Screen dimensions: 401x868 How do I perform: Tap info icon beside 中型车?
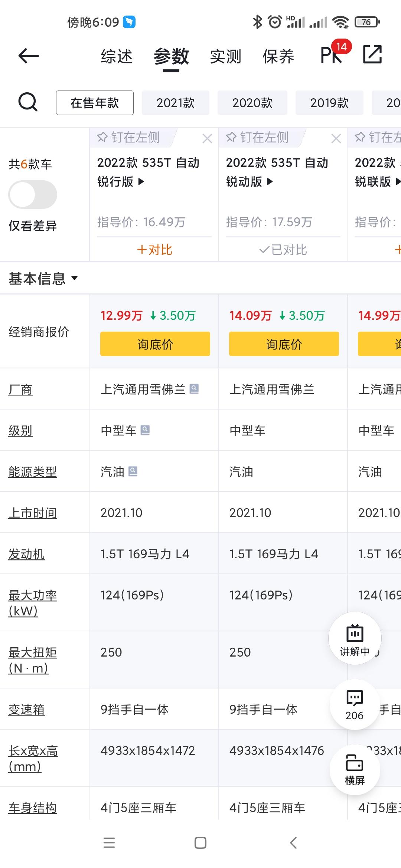click(145, 430)
